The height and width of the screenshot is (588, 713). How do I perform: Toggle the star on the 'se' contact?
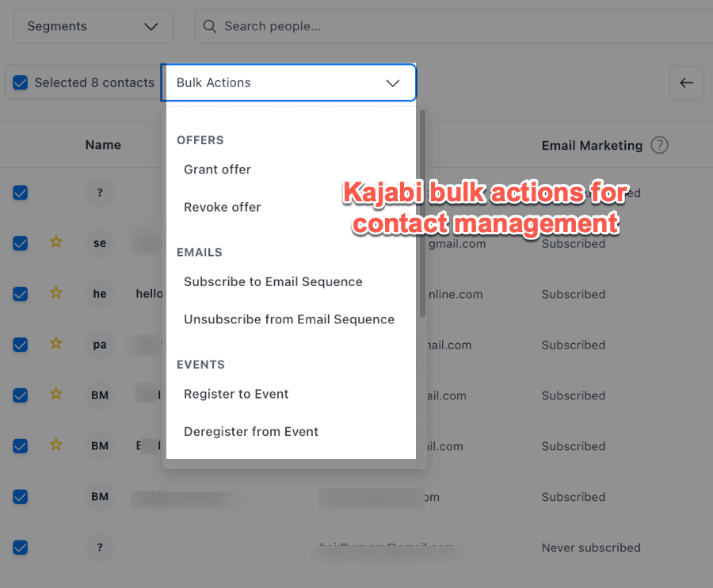56,242
